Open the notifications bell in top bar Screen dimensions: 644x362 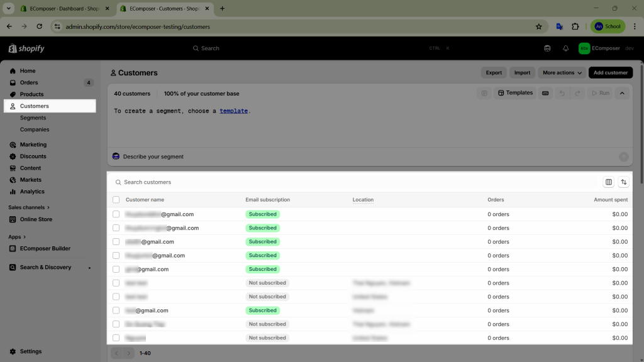(x=565, y=48)
